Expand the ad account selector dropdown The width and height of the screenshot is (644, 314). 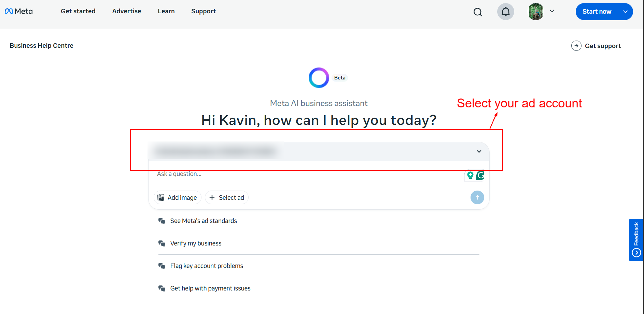pos(479,151)
